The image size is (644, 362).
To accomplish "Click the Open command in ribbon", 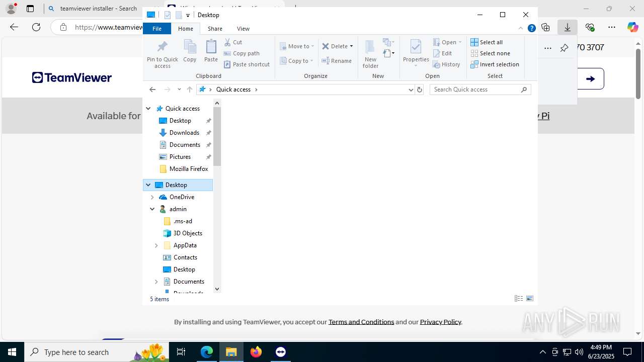I will click(447, 42).
